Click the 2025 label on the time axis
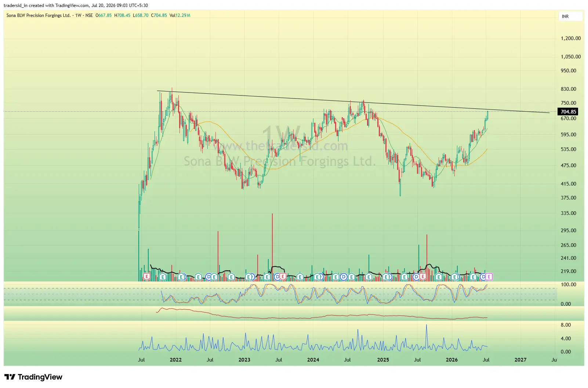Viewport: 588px width, 388px height. [x=383, y=360]
